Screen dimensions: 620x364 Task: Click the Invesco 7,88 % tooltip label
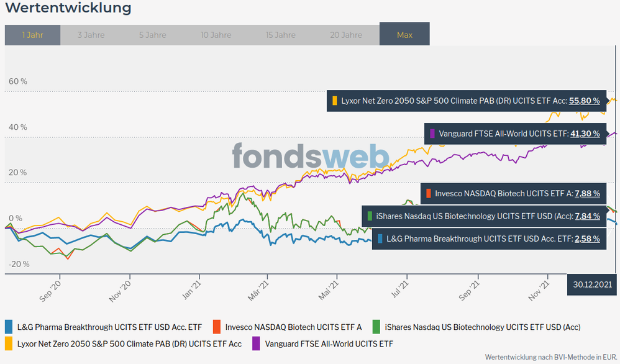513,193
